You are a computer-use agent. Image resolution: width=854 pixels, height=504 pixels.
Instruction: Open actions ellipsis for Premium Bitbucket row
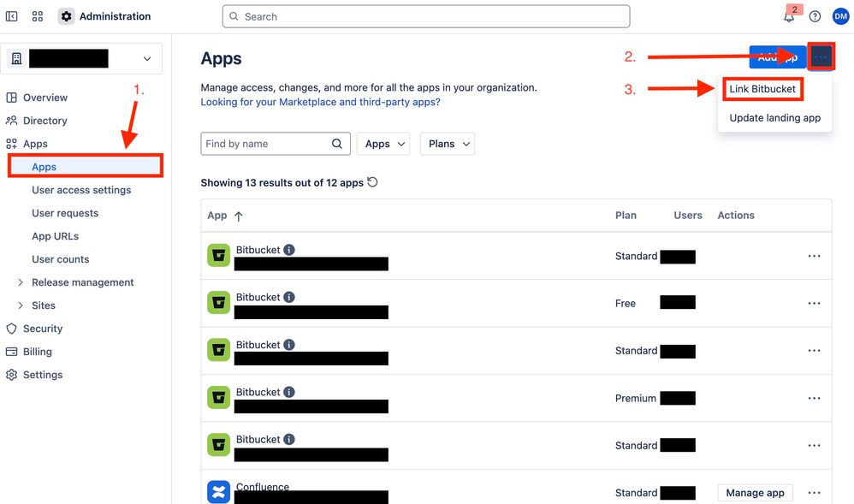click(815, 398)
